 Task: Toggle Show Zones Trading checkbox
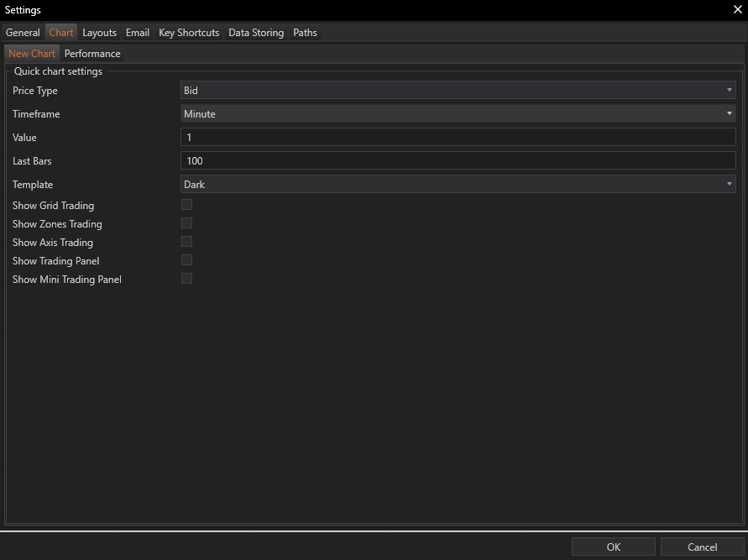[186, 223]
